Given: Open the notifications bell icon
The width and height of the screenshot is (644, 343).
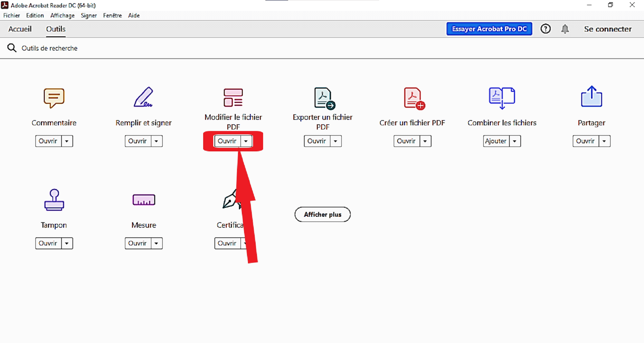Looking at the screenshot, I should [x=565, y=29].
